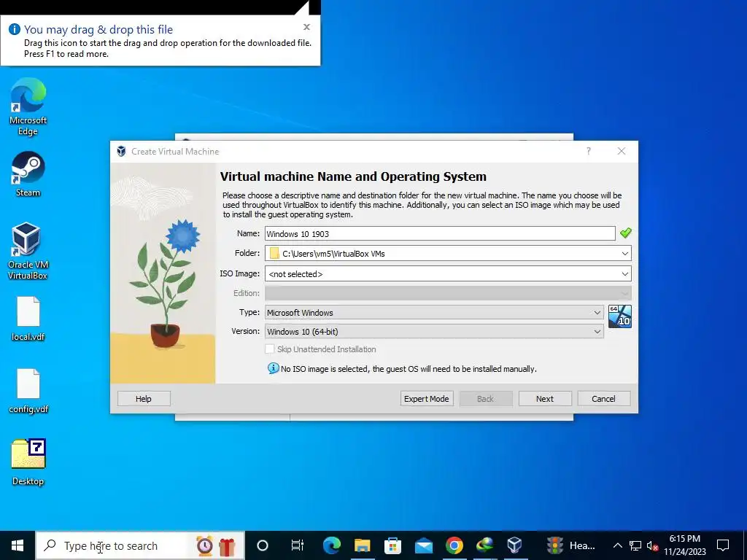Image resolution: width=747 pixels, height=560 pixels.
Task: Open the notification center icon
Action: tap(723, 545)
